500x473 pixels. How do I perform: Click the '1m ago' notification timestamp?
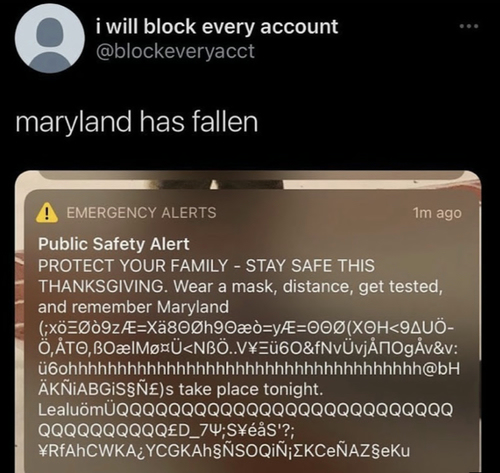[437, 213]
